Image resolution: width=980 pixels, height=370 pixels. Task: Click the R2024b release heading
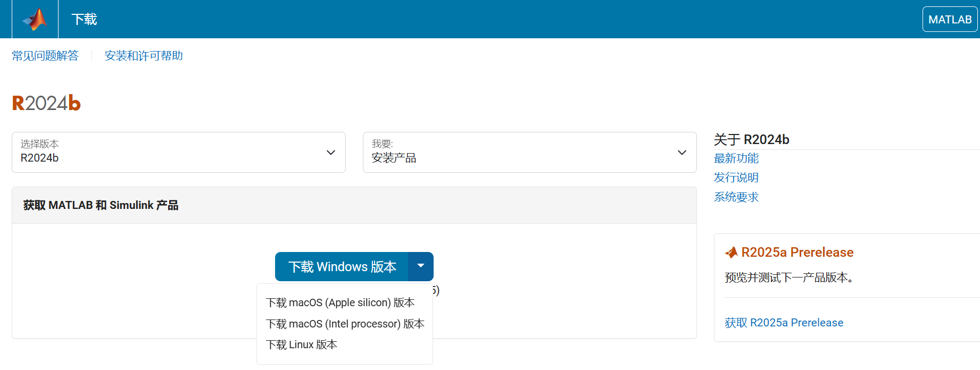(x=46, y=103)
